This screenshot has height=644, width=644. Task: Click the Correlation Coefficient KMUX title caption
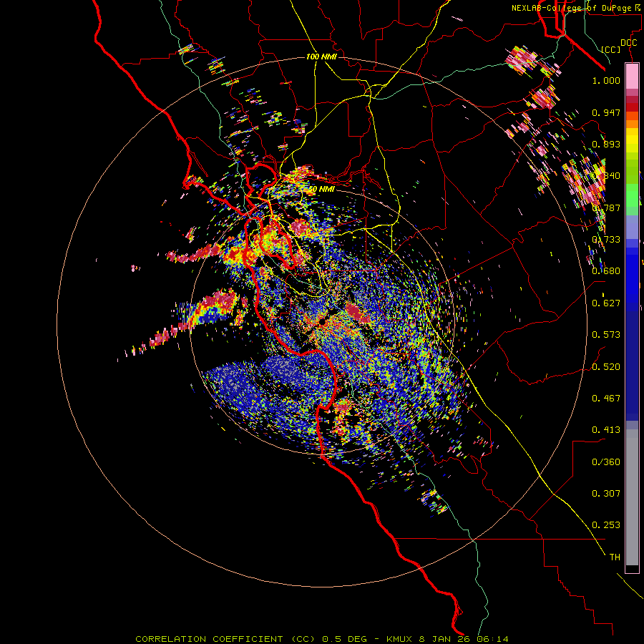tap(322, 639)
